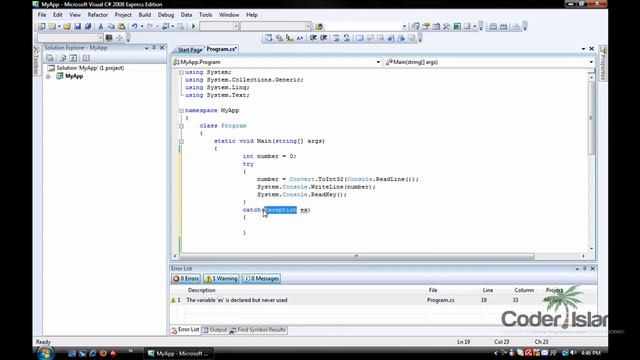Click the Toolbox hammer-wrench toolbar icon
Screen dimensions: 640x360
click(447, 27)
